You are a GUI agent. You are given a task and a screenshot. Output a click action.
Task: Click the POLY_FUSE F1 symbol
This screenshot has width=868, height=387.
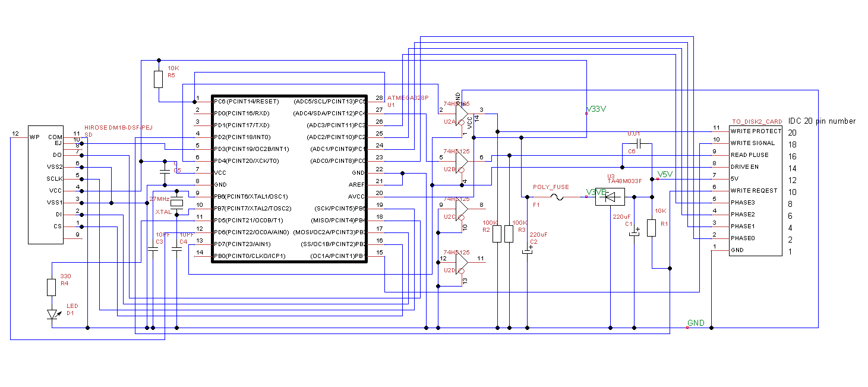[557, 197]
